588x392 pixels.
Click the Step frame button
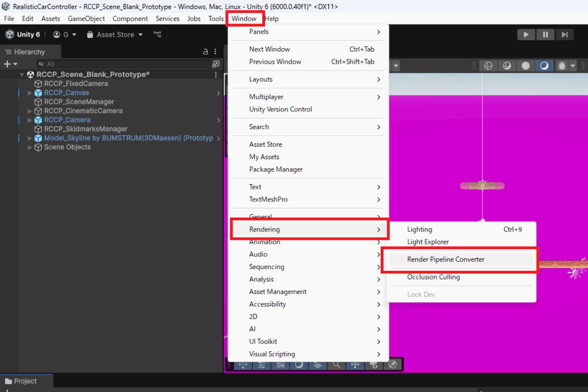pos(564,34)
